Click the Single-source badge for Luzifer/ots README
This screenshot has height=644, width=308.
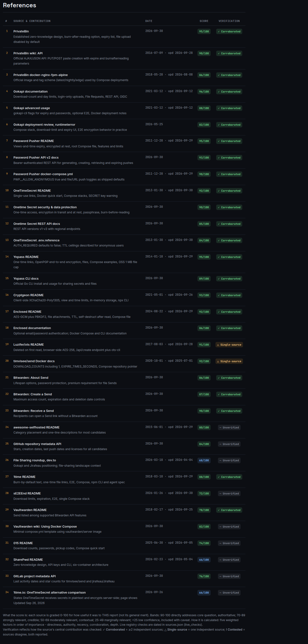coord(229,345)
